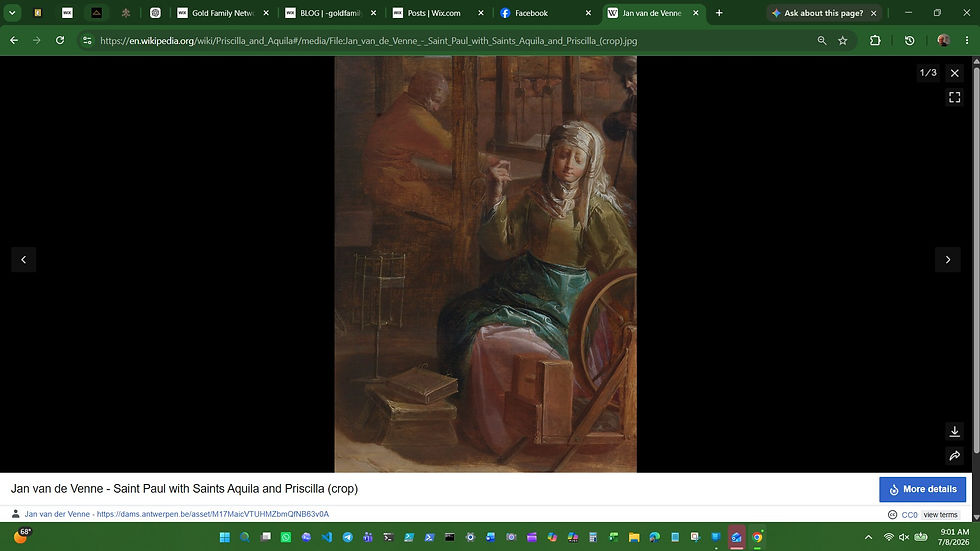The width and height of the screenshot is (980, 551).
Task: Click the Ask about this page button
Action: 818,12
